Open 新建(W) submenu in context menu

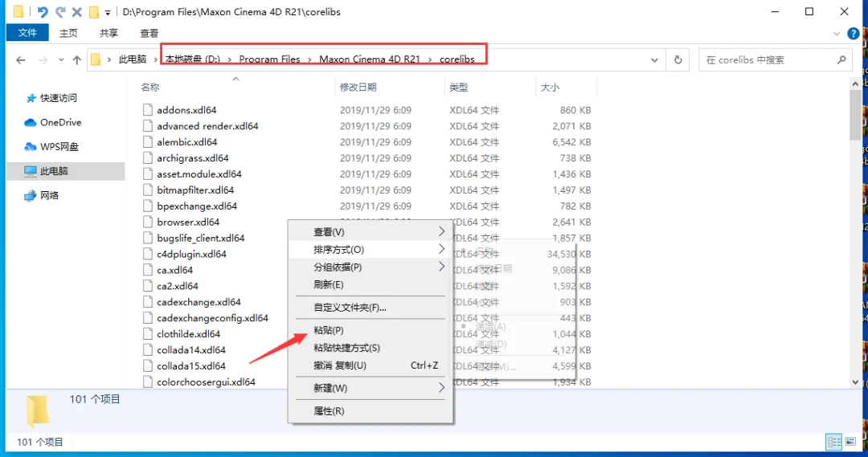(x=371, y=389)
